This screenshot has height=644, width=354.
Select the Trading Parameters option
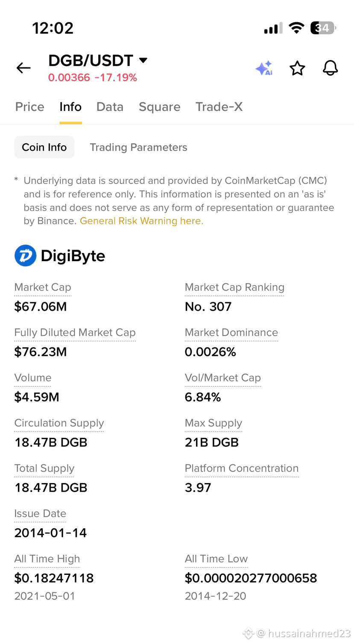click(x=138, y=147)
